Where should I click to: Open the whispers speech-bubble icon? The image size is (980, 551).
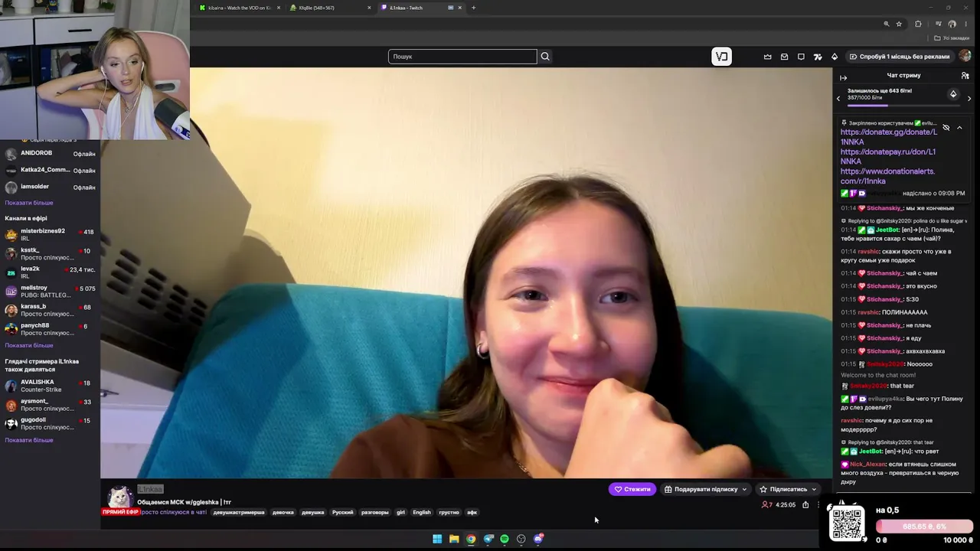[x=801, y=57]
